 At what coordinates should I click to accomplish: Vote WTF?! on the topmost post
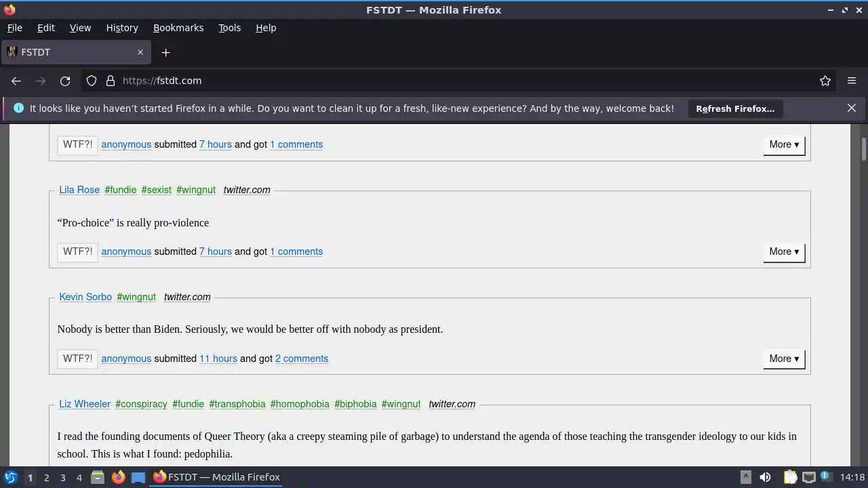[x=77, y=144]
